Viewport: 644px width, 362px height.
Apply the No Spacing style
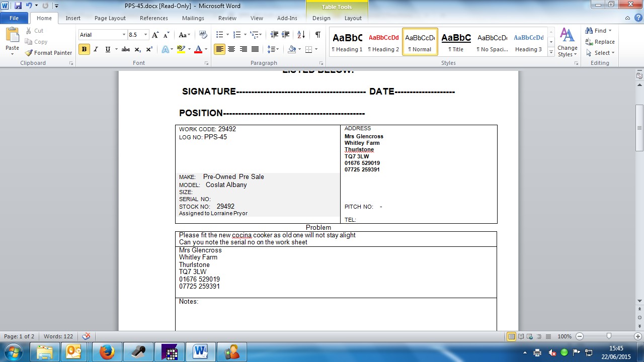tap(493, 42)
